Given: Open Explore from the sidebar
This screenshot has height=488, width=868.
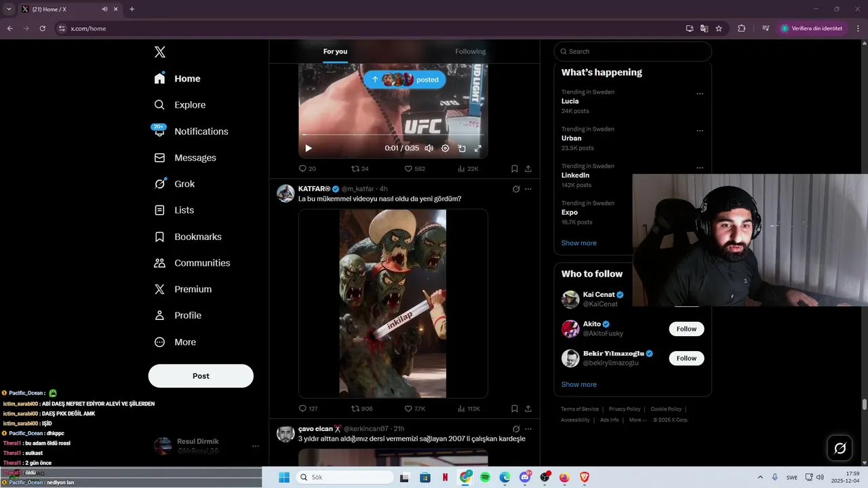Looking at the screenshot, I should pos(180,105).
